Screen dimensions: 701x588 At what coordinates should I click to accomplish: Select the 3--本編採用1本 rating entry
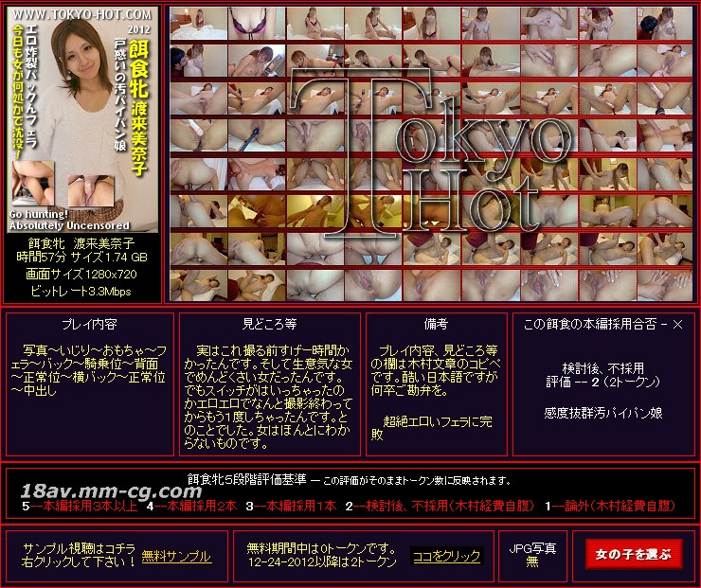pyautogui.click(x=291, y=506)
